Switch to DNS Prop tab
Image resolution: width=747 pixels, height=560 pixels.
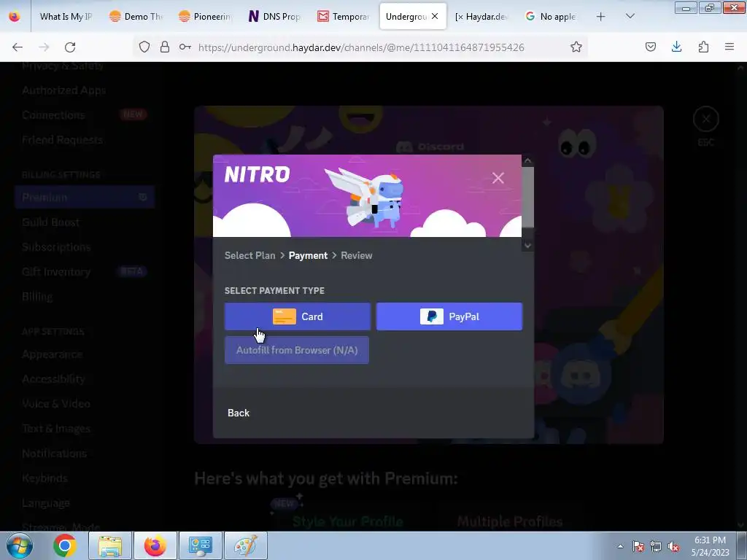[274, 17]
